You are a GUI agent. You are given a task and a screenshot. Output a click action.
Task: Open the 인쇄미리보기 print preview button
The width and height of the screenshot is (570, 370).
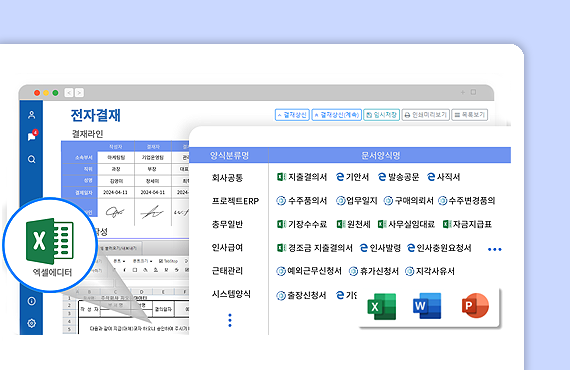(x=426, y=115)
